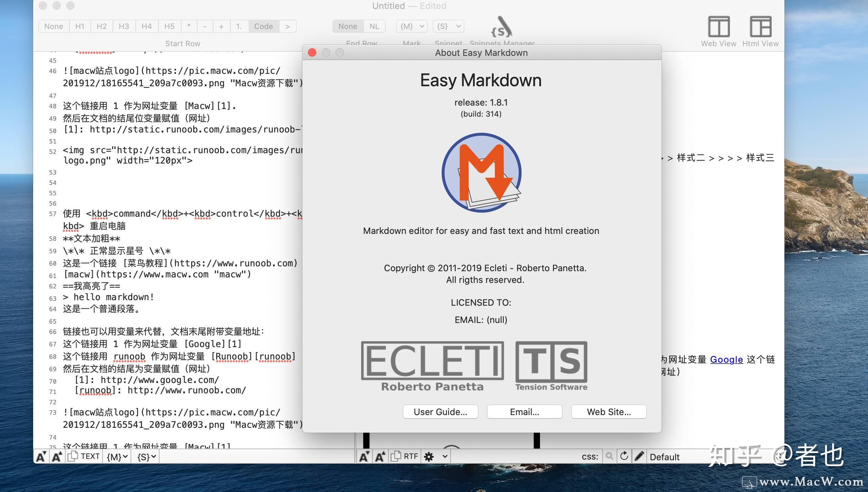Image resolution: width=868 pixels, height=492 pixels.
Task: Select H1 heading level
Action: pyautogui.click(x=79, y=26)
